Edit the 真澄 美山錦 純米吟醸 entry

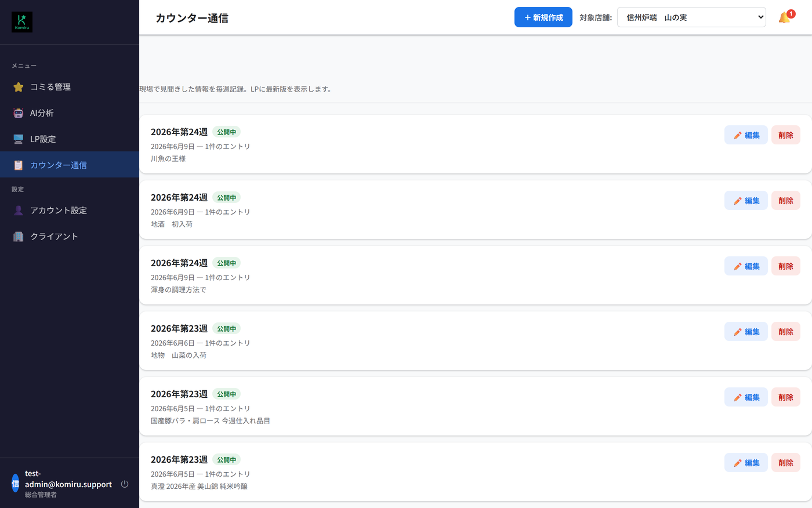tap(746, 463)
